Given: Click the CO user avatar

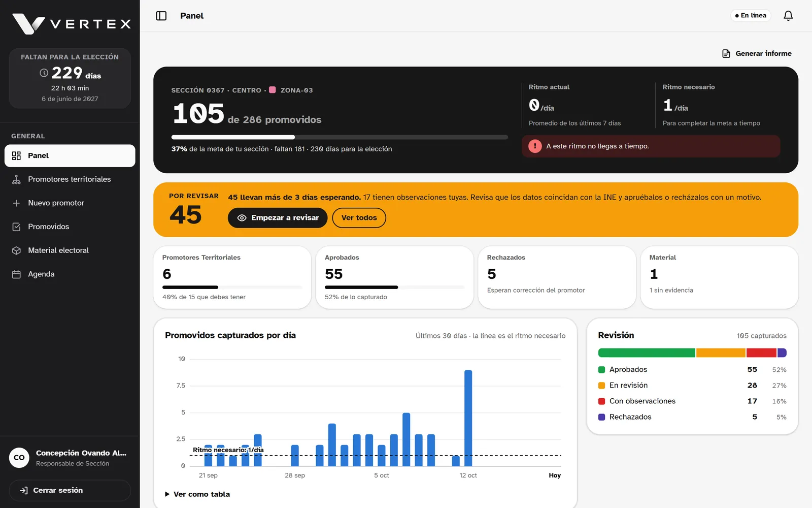Looking at the screenshot, I should (19, 458).
